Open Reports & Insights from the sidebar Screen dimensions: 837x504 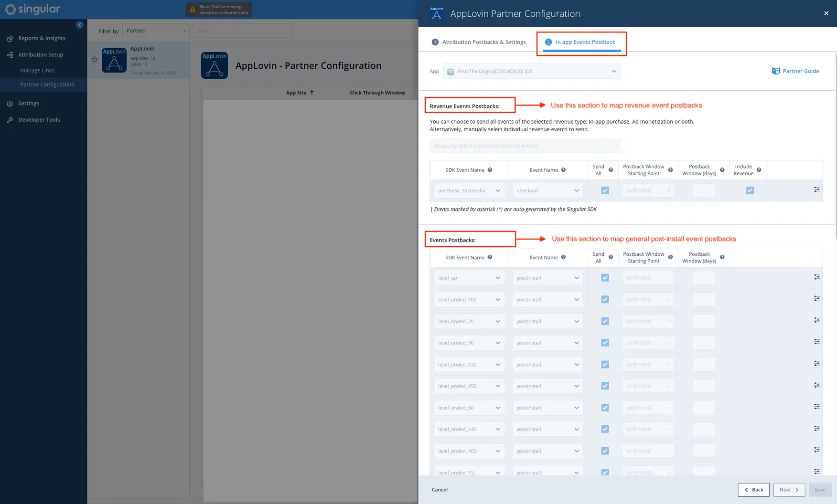click(42, 38)
